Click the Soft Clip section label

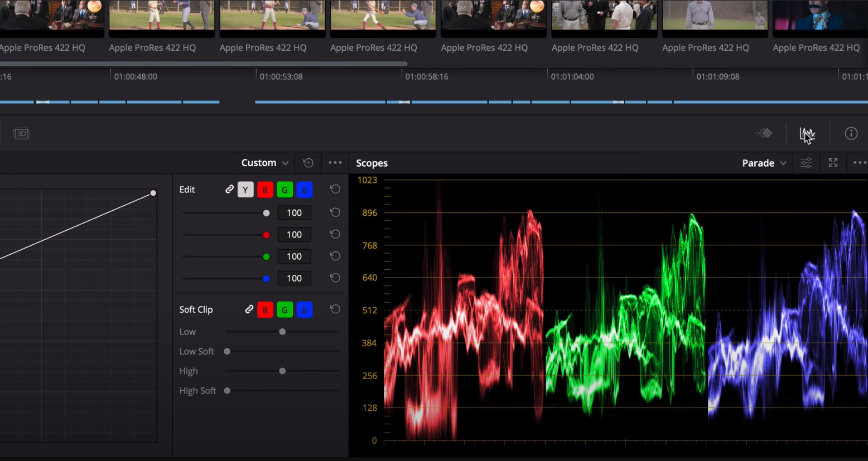pos(196,309)
